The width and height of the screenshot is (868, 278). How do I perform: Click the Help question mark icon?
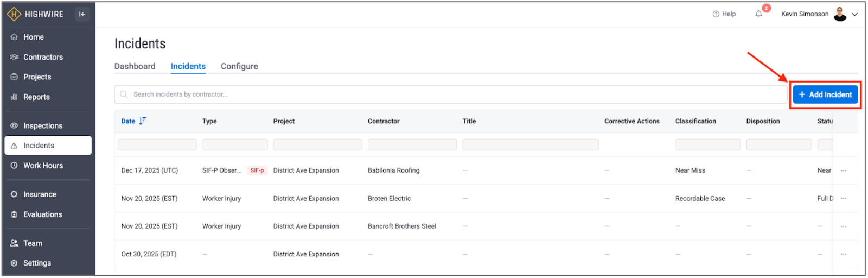716,14
